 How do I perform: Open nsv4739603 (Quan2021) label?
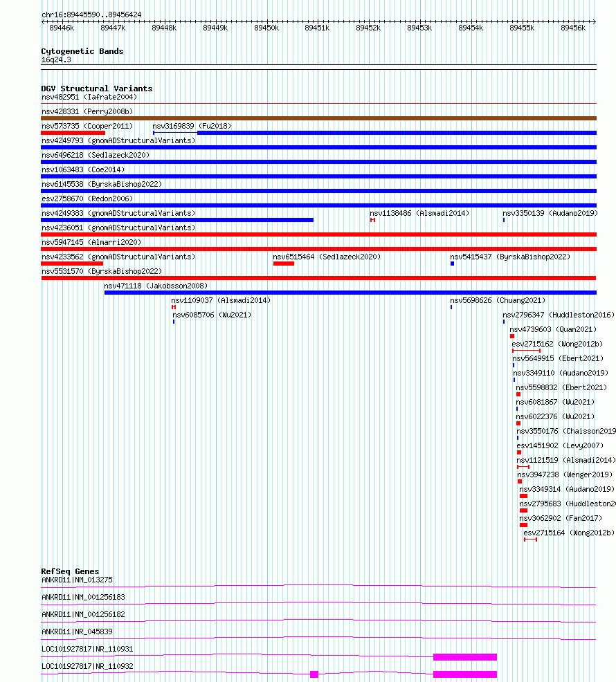tap(553, 330)
